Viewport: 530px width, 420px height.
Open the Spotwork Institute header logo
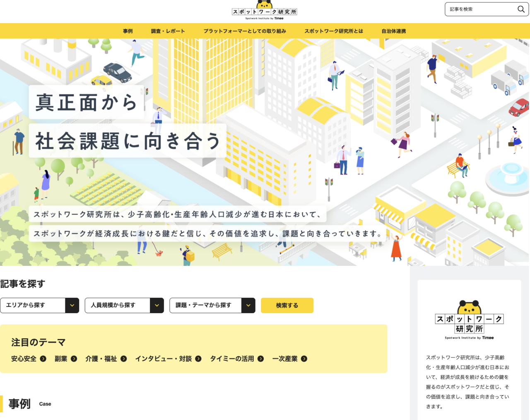264,10
